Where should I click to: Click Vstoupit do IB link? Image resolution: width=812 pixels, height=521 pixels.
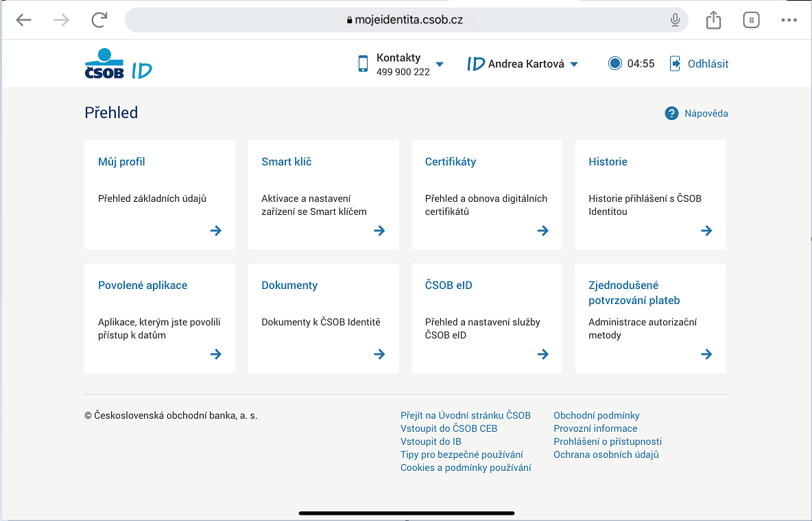[431, 441]
